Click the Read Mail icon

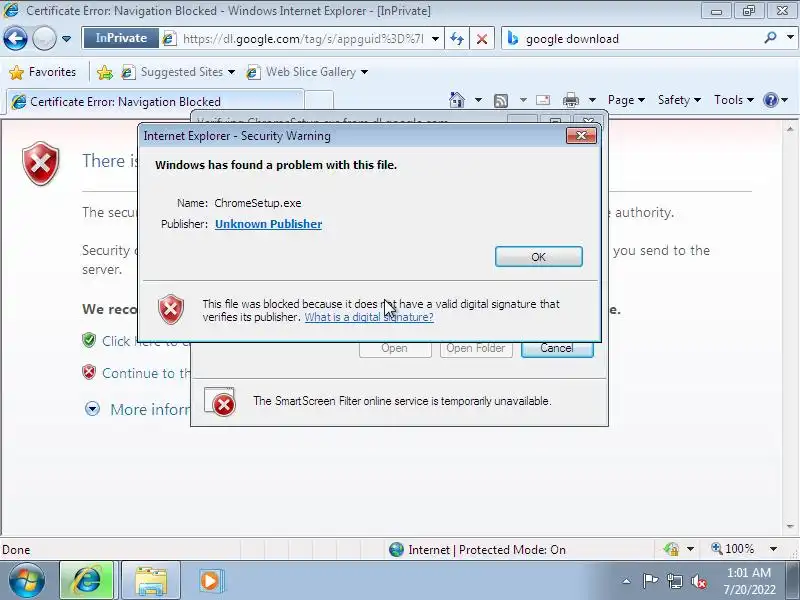coord(543,100)
